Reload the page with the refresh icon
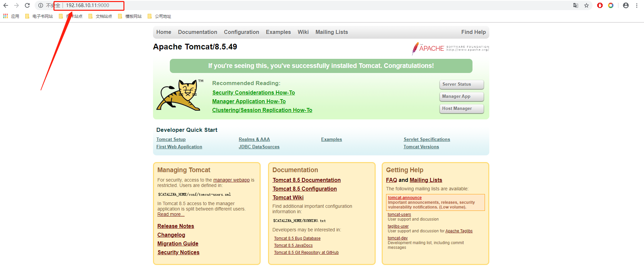Image resolution: width=644 pixels, height=267 pixels. (27, 5)
